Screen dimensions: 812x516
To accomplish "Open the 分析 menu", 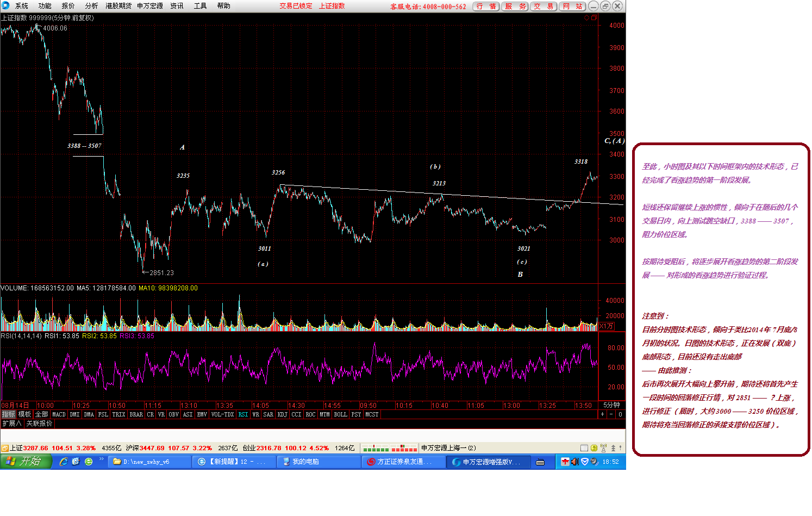I will tap(91, 6).
